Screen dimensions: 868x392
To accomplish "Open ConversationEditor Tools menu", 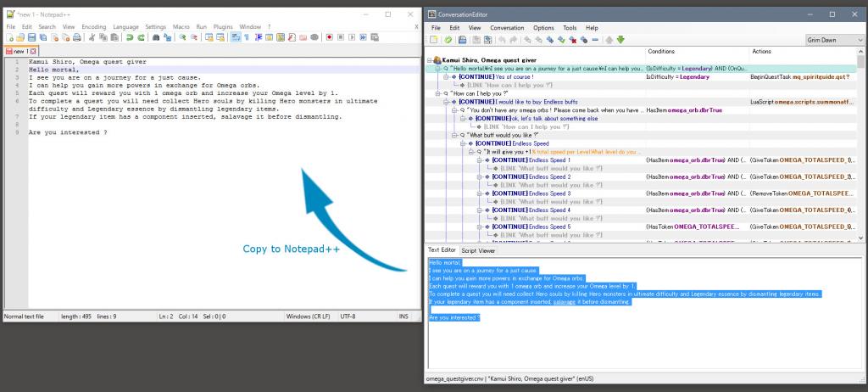I will tap(570, 28).
